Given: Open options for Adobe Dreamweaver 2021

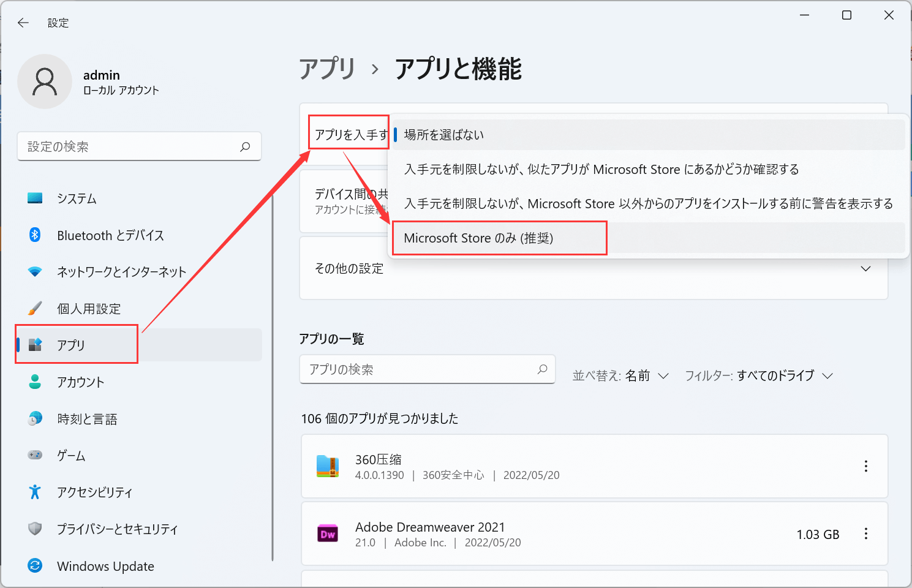Looking at the screenshot, I should [866, 533].
